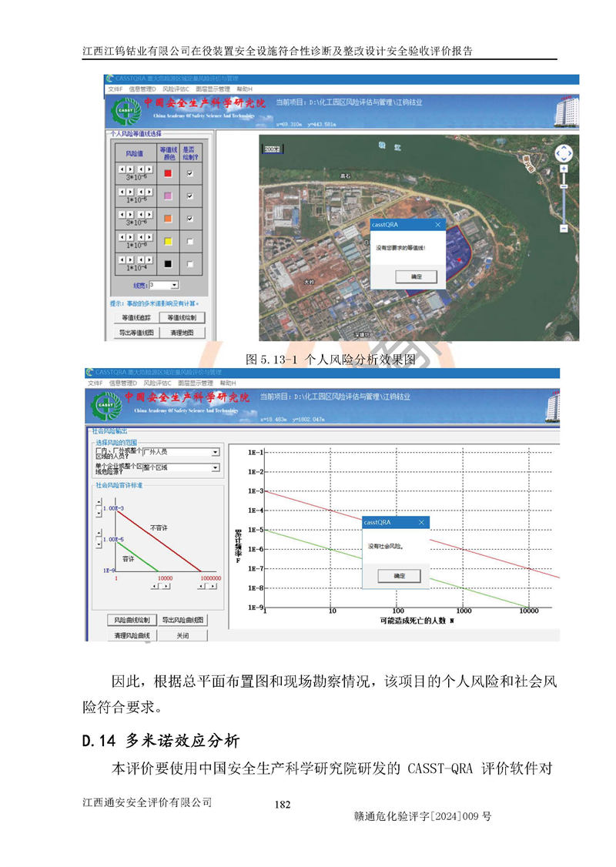This screenshot has height=867, width=616.
Task: Open the 线宽 line width dropdown
Action: click(174, 285)
